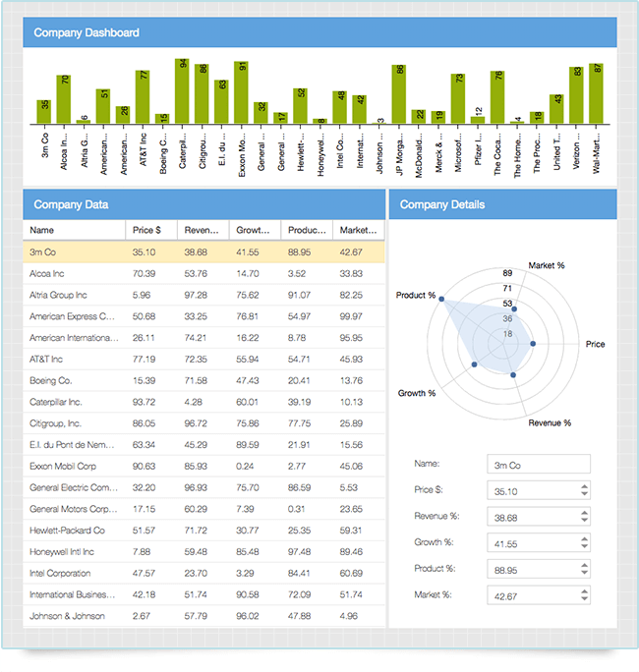Select the General Electric Com... row
The height and width of the screenshot is (672, 639).
tap(203, 487)
